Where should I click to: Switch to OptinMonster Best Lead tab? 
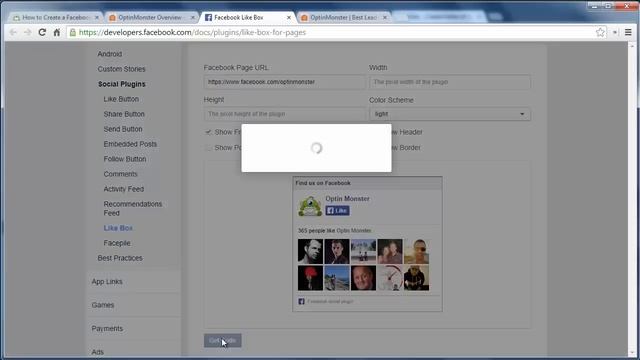[x=343, y=18]
